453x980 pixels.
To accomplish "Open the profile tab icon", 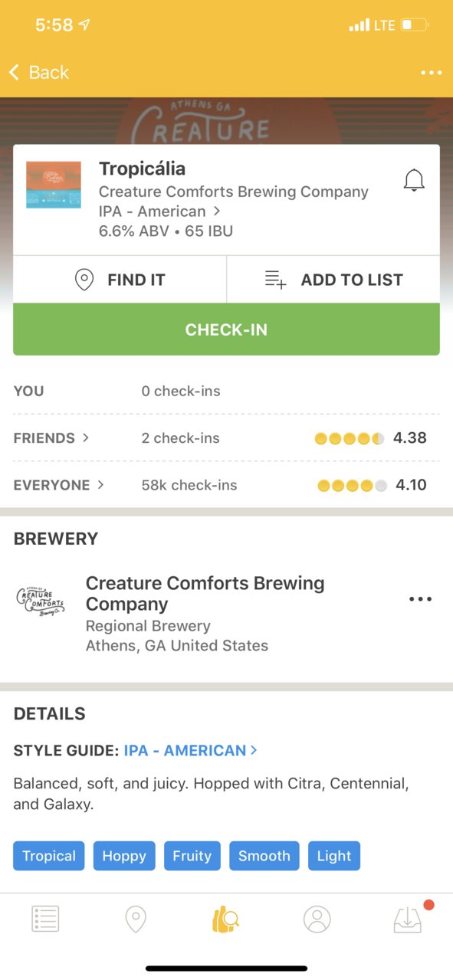I will 317,919.
